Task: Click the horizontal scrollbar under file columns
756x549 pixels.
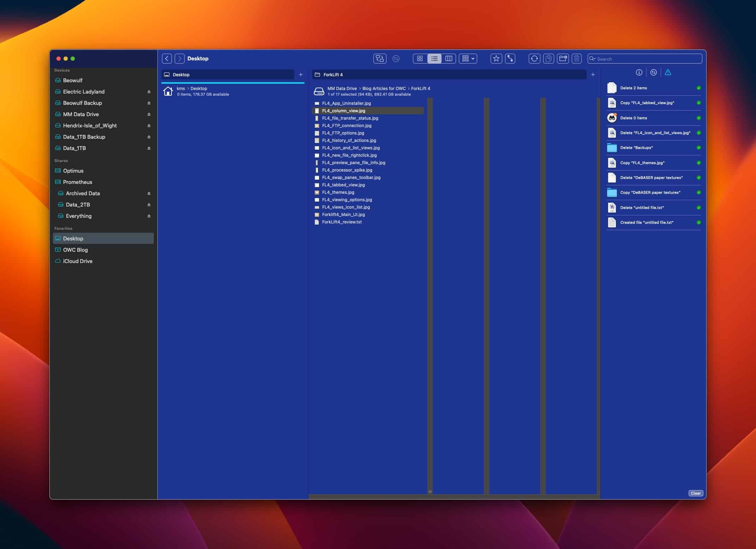Action: [x=454, y=497]
